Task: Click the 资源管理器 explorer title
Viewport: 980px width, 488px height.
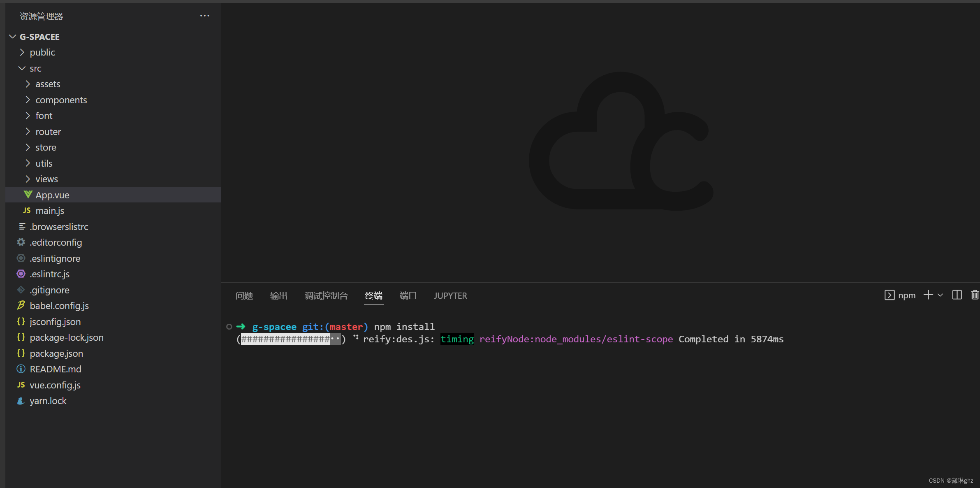Action: click(x=41, y=16)
